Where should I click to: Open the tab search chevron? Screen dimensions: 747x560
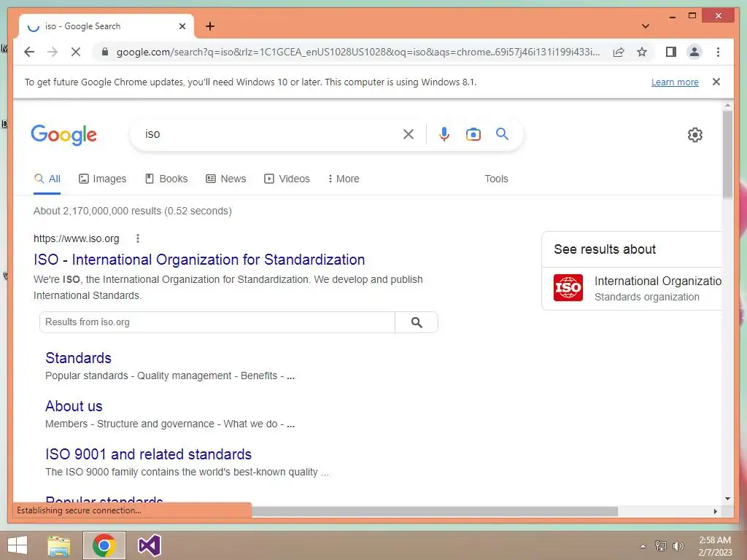click(x=646, y=26)
